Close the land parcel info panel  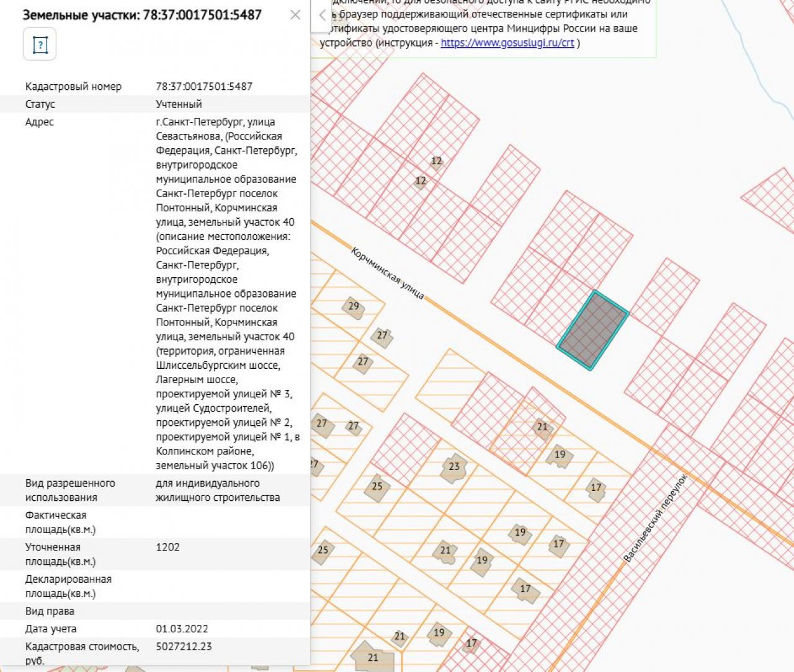click(x=295, y=15)
